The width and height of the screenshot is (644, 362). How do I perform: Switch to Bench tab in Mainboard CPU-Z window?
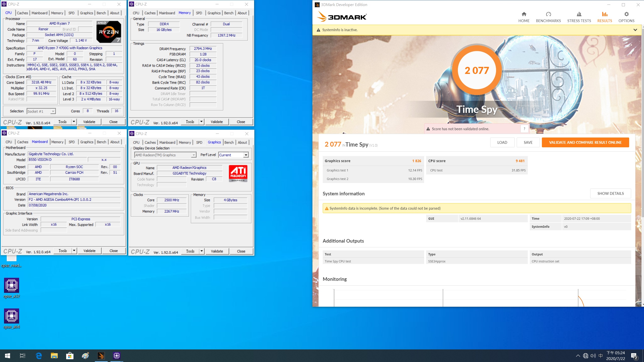tap(102, 142)
